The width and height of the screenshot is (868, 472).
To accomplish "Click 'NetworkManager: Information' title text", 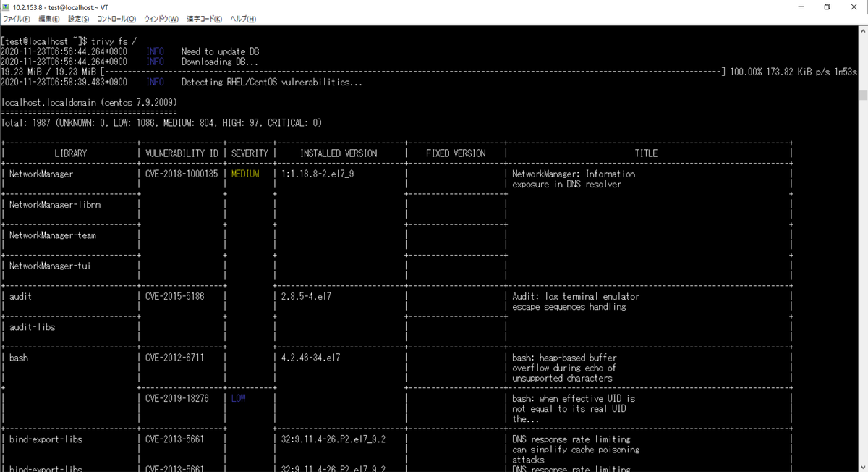I will point(574,174).
